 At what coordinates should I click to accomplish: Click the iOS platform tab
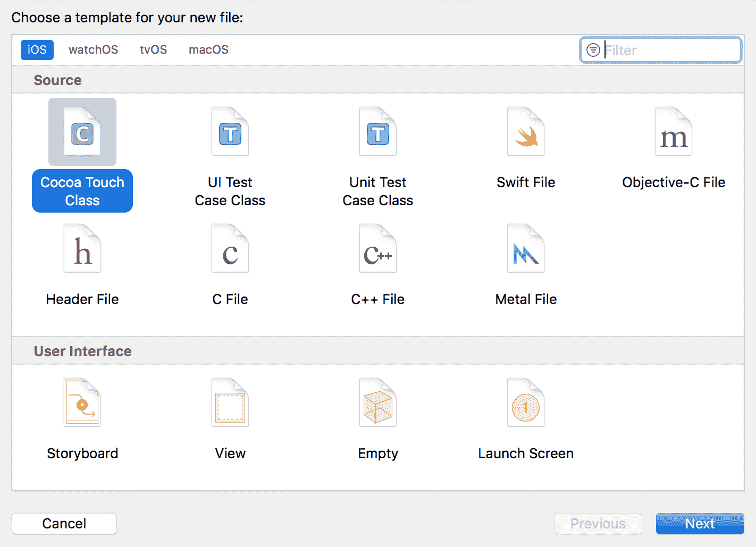(x=37, y=50)
